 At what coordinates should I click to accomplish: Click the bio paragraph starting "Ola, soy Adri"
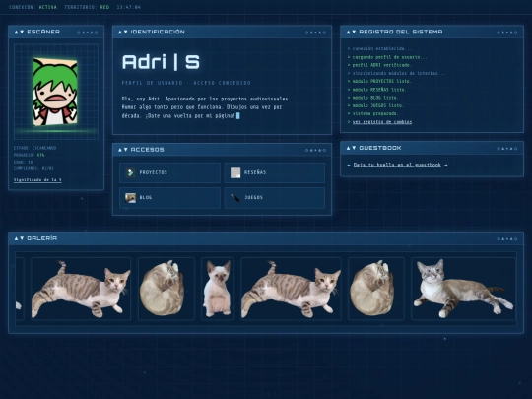pyautogui.click(x=206, y=107)
